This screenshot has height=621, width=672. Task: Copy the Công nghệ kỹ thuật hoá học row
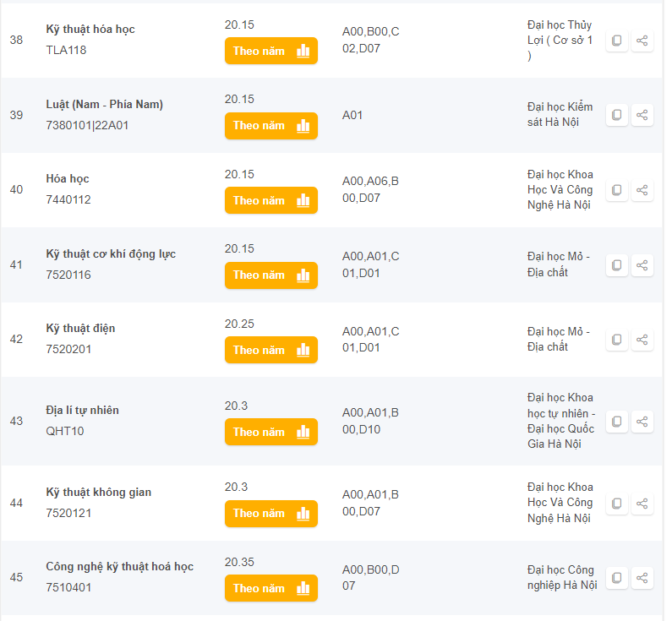pos(617,578)
